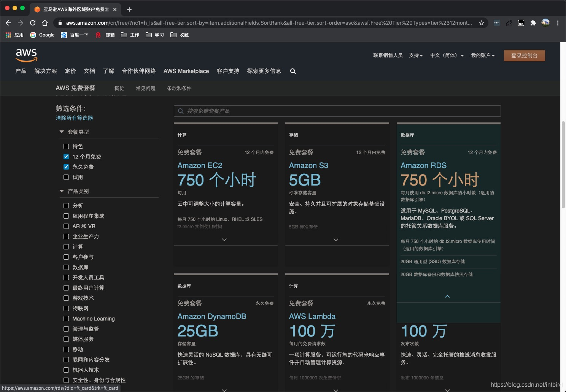Open the Google bookmark
This screenshot has height=392, width=566.
[42, 35]
